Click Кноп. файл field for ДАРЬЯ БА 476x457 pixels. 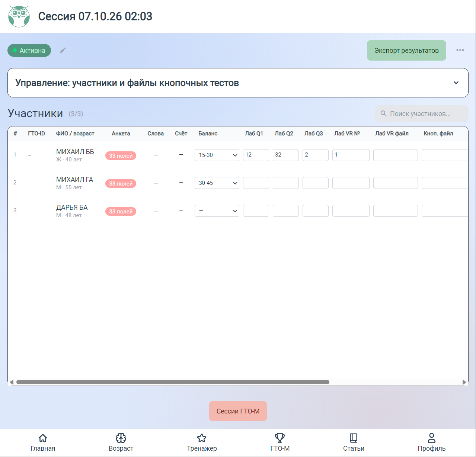pyautogui.click(x=445, y=211)
